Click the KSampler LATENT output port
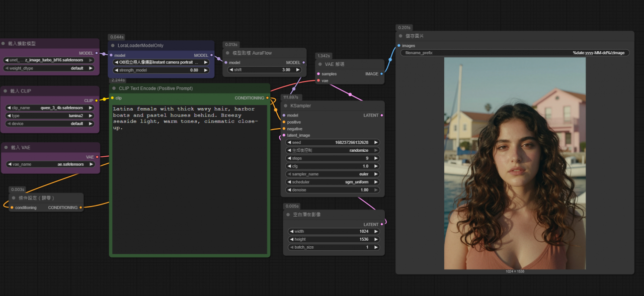The width and height of the screenshot is (644, 296). pos(382,115)
